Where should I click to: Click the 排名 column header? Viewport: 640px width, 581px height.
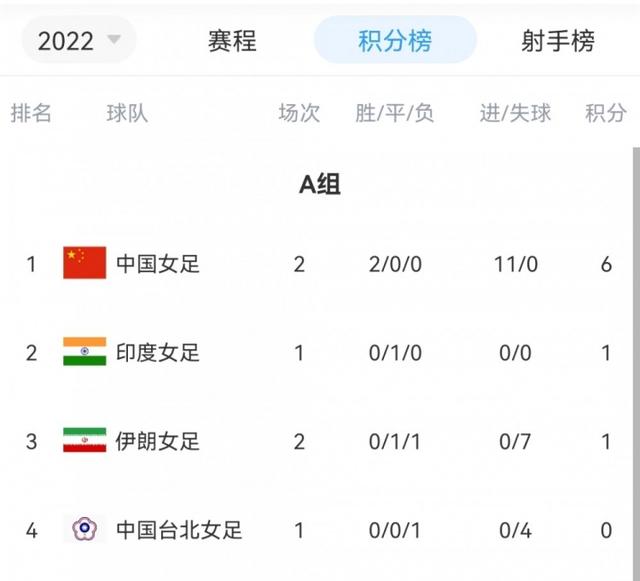tap(31, 113)
